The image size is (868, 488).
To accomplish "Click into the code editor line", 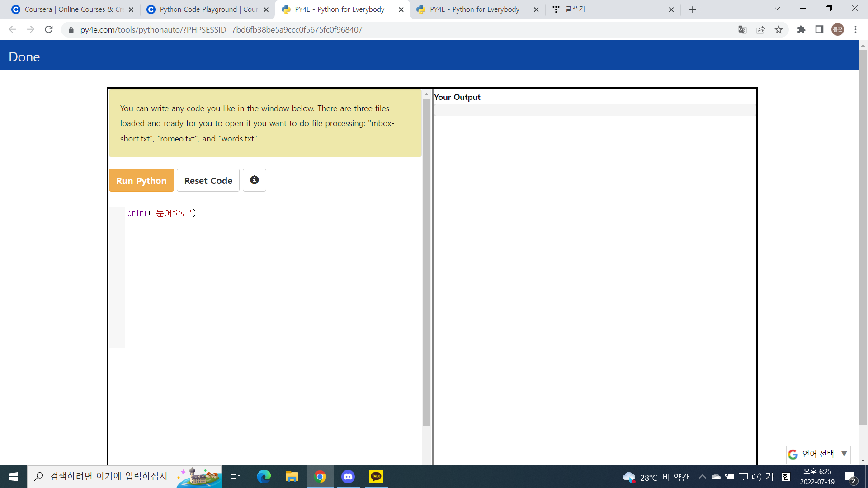I will tap(271, 213).
